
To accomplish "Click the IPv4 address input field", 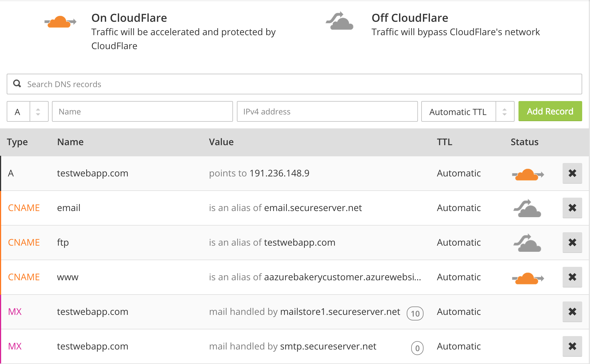I will coord(327,112).
